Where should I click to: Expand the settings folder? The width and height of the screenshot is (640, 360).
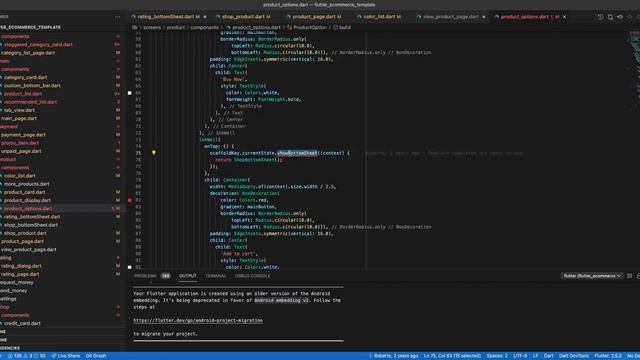tap(8, 298)
